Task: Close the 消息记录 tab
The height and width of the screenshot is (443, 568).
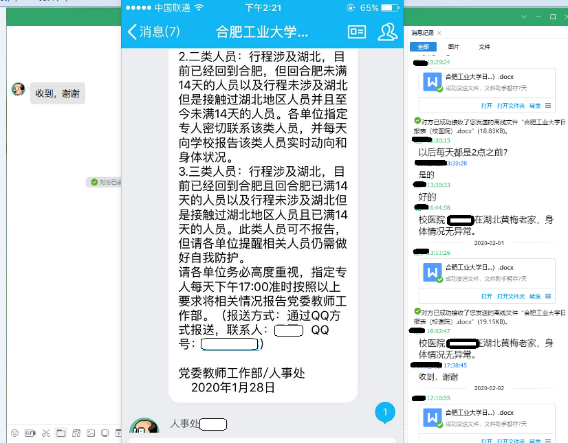Action: click(x=439, y=33)
